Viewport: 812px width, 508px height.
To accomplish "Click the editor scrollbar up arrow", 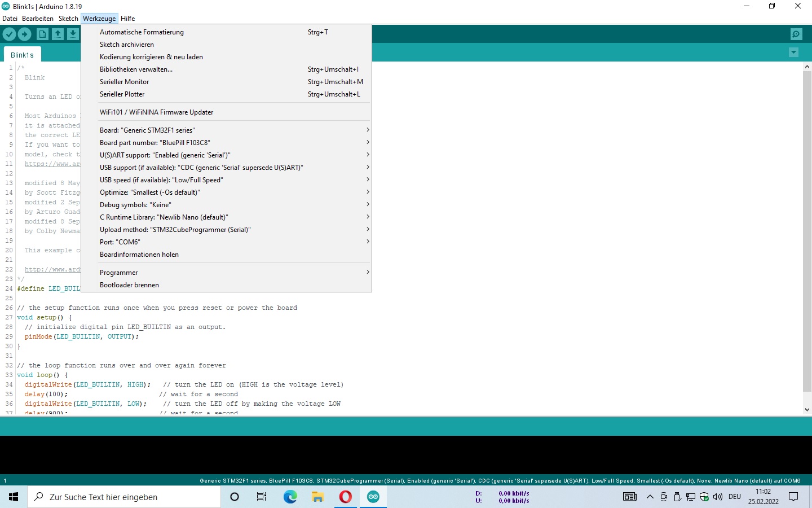I will tap(807, 67).
